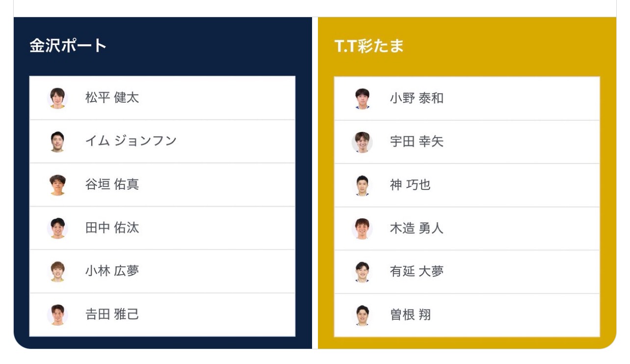The height and width of the screenshot is (364, 630).
Task: Click 吉田 雅己's player avatar
Action: pos(57,314)
